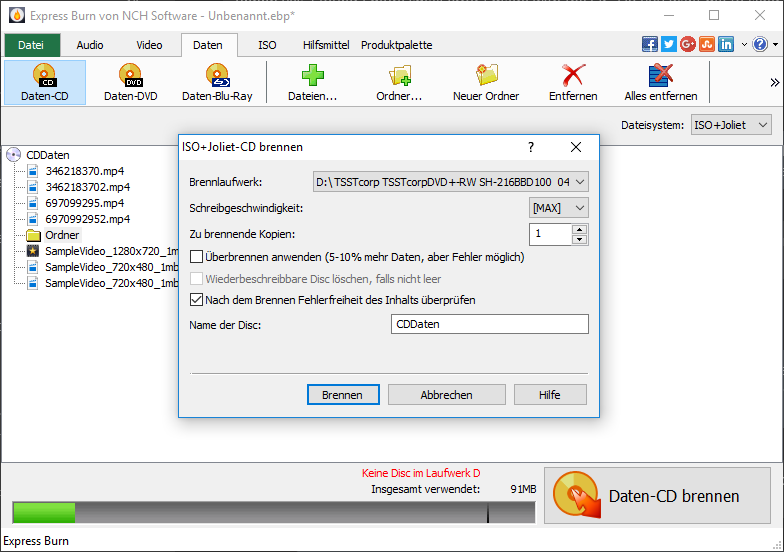
Task: Click dialog question mark help button
Action: coord(530,147)
